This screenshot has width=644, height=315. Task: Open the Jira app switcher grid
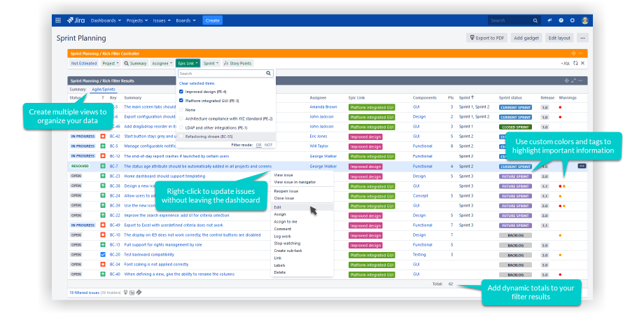click(x=57, y=20)
